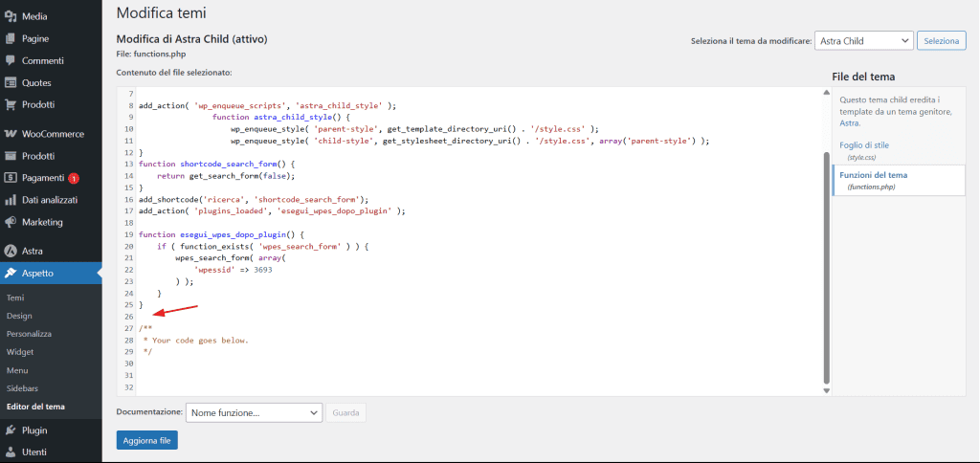Click the Astra logo icon
This screenshot has height=463, width=980.
click(10, 252)
